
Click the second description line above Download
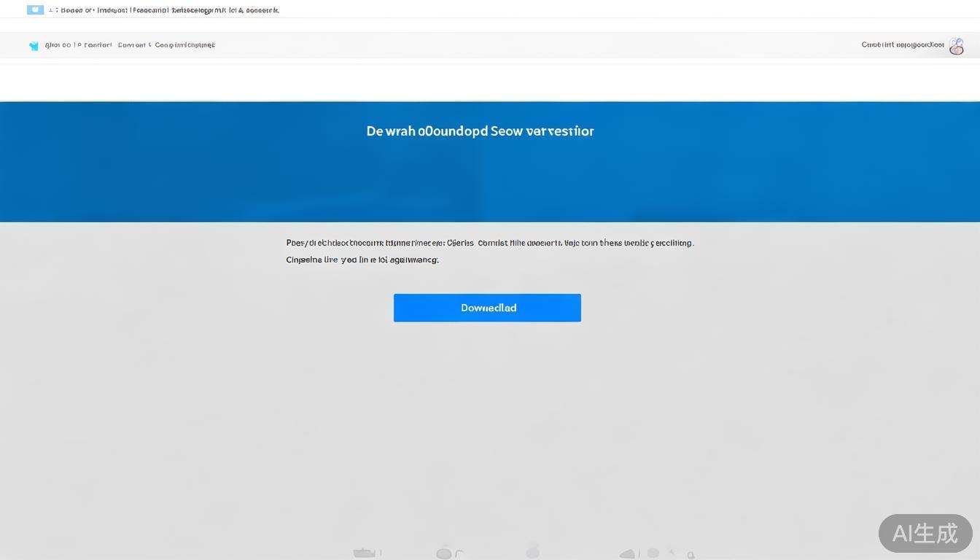[362, 260]
